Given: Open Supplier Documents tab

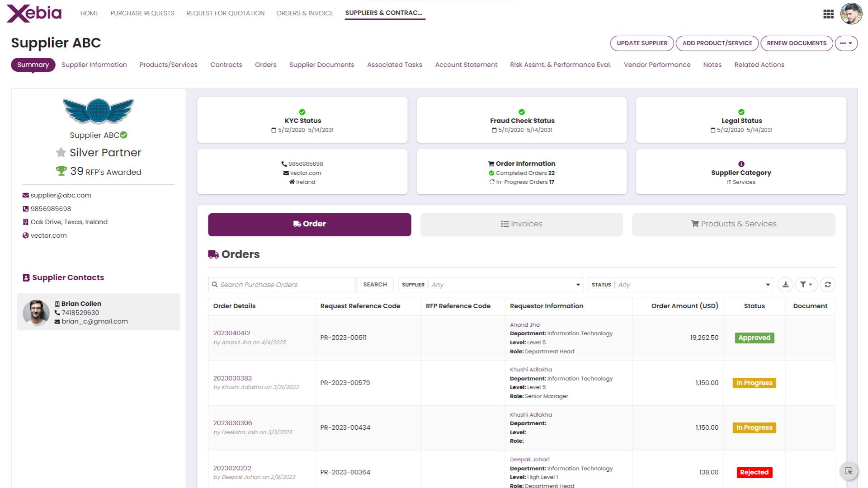Looking at the screenshot, I should pyautogui.click(x=322, y=65).
